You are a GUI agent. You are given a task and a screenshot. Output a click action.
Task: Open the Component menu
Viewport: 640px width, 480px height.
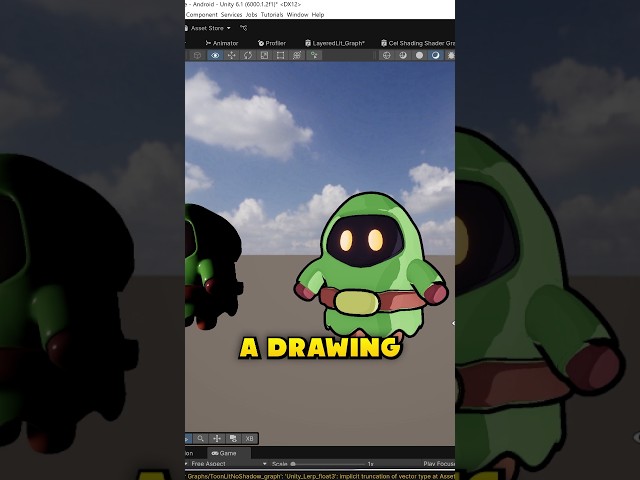pyautogui.click(x=202, y=15)
